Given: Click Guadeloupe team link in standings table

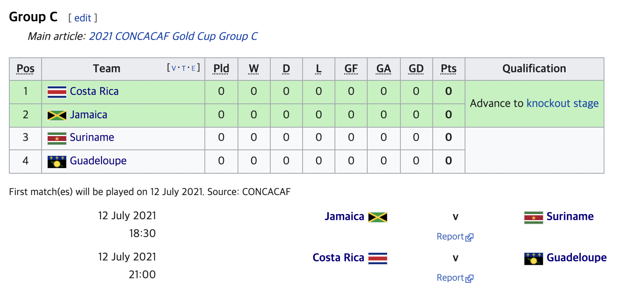Looking at the screenshot, I should pyautogui.click(x=98, y=161).
